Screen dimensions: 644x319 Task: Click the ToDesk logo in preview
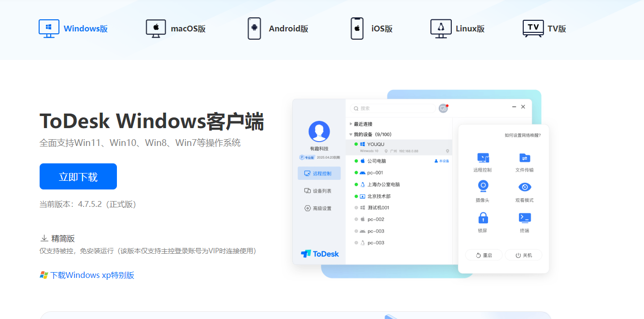(319, 254)
